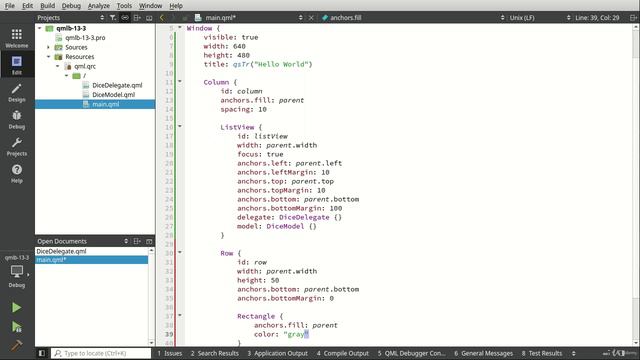Split the Projects panel
Viewport: 640px width, 360px height.
pyautogui.click(x=137, y=18)
